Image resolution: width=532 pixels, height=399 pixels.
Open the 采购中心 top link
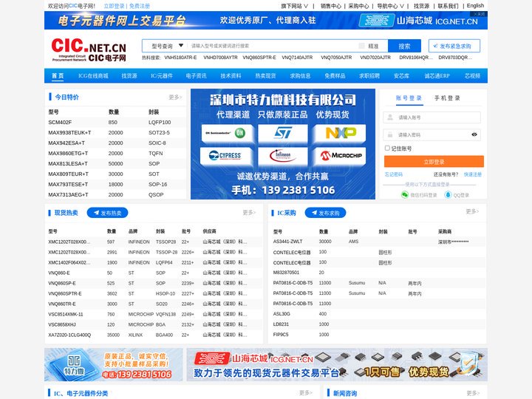[x=358, y=6]
